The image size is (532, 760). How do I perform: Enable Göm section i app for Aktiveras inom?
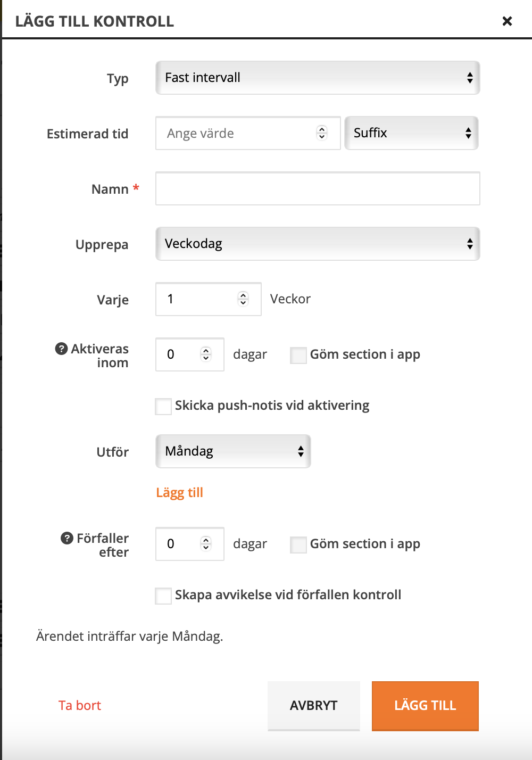point(298,355)
